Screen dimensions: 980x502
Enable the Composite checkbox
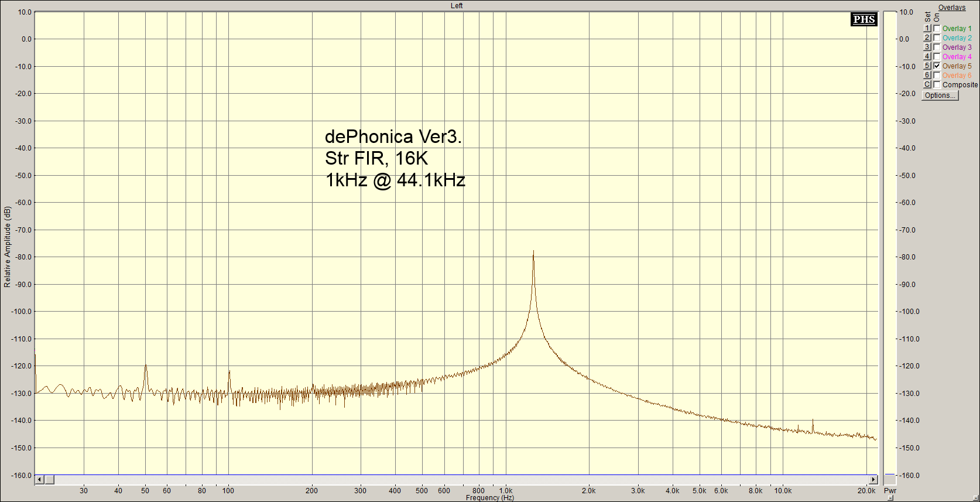point(937,85)
